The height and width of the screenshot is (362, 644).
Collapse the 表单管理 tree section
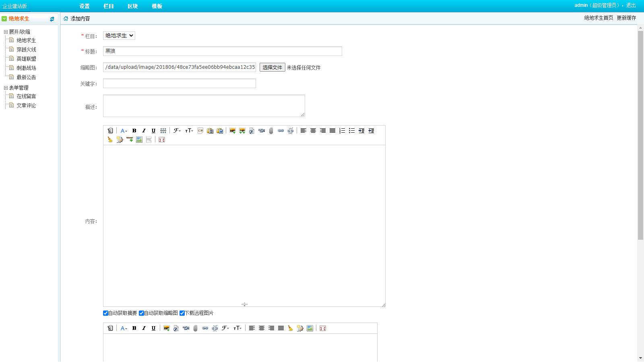6,88
